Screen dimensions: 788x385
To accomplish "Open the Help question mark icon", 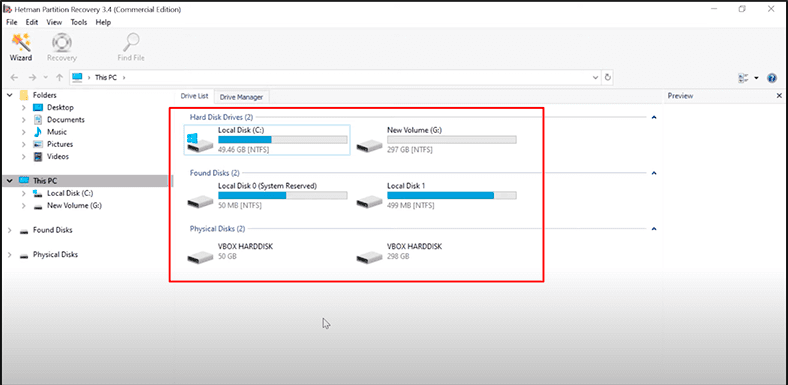I will click(772, 78).
